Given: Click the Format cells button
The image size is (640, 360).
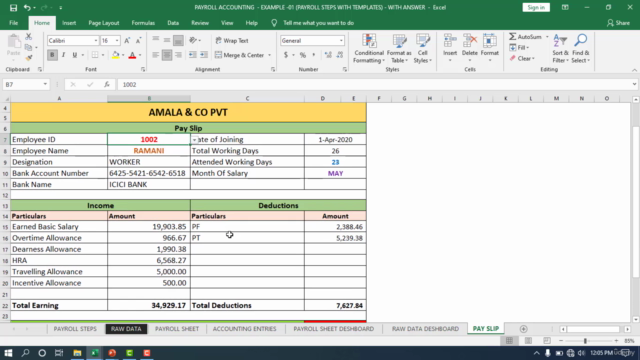Looking at the screenshot, I should [x=489, y=49].
